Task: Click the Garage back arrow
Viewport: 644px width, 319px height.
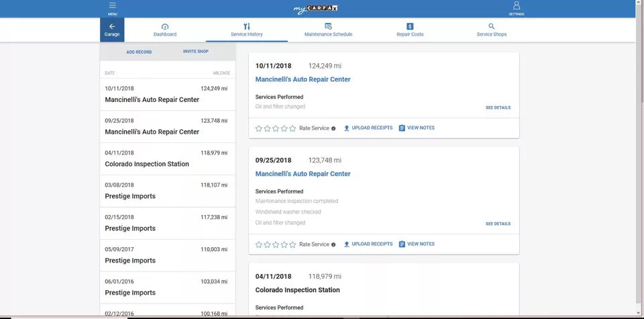Action: (112, 26)
